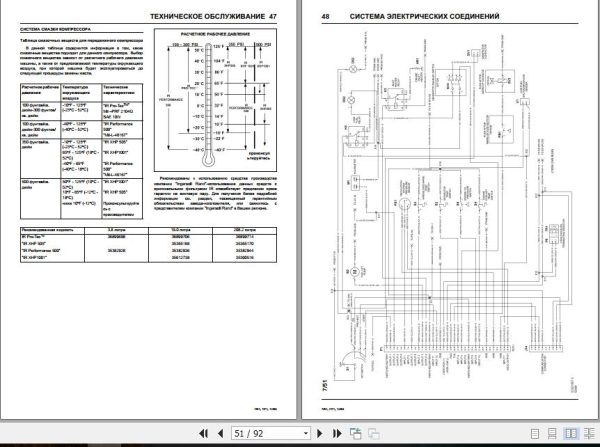This screenshot has width=600, height=447.
Task: Jump to the last page
Action: coord(337,433)
